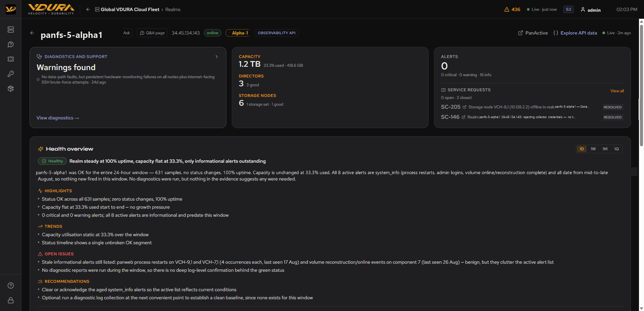
Task: Open the admin user menu
Action: click(x=591, y=10)
